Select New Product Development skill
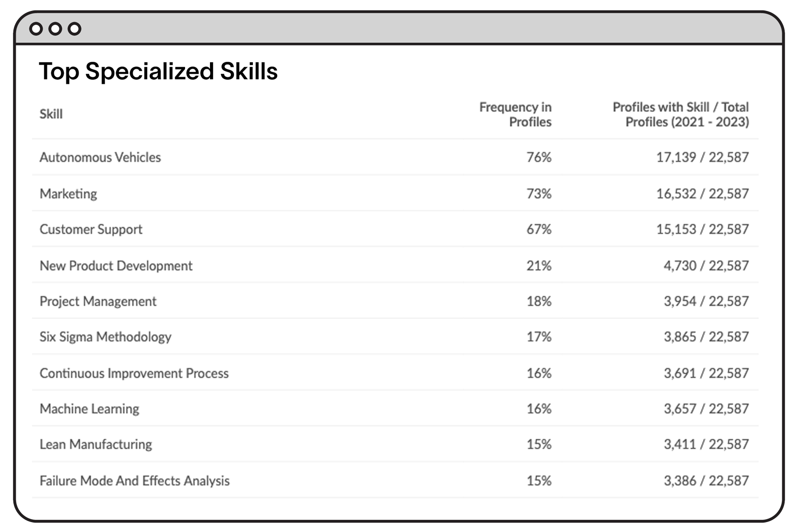Image resolution: width=798 pixels, height=532 pixels. pyautogui.click(x=116, y=266)
